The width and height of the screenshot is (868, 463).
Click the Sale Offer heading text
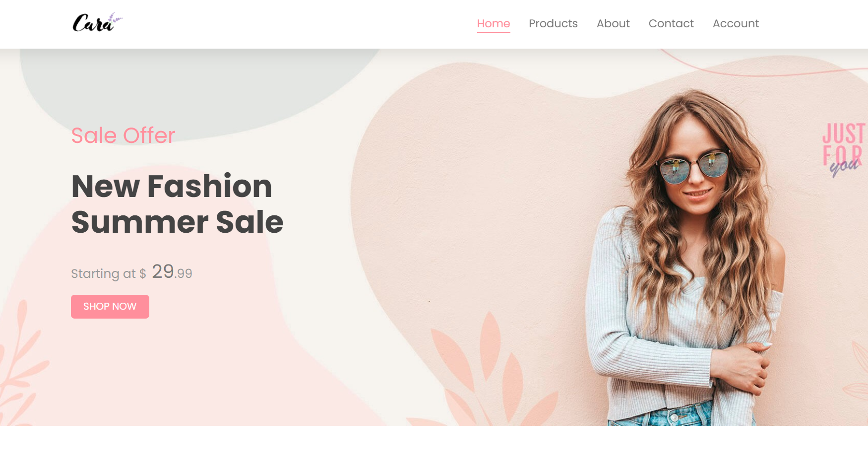[x=123, y=135]
